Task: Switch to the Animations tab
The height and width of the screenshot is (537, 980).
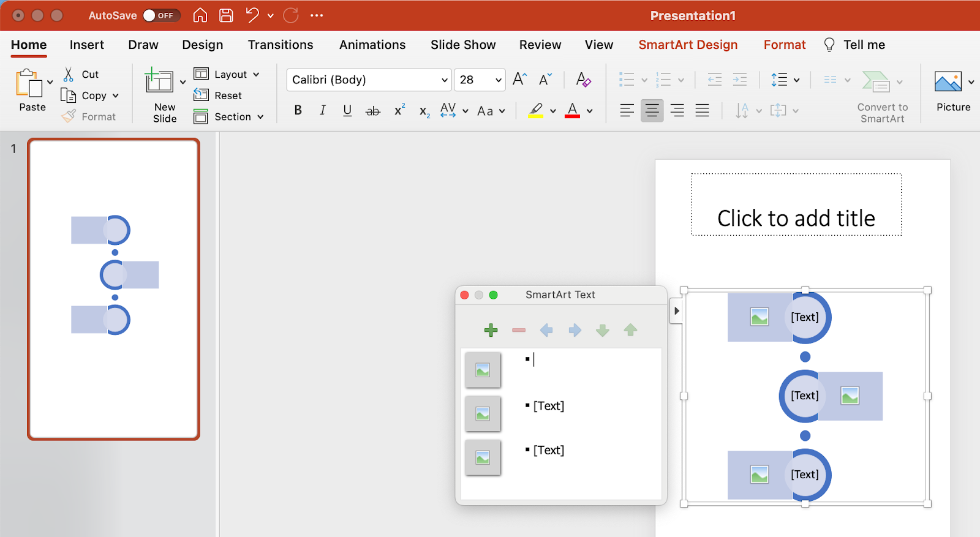Action: 372,45
